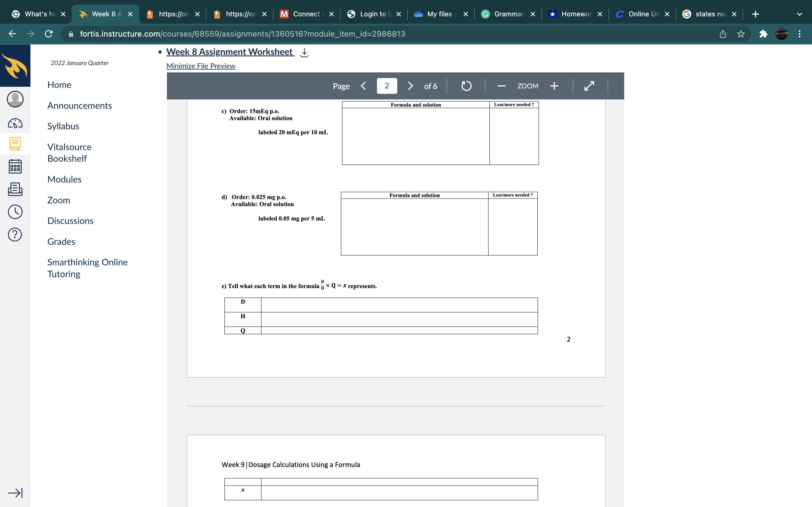Screen dimensions: 812x507
Task: Click the Minimize File Preview link
Action: click(x=201, y=66)
